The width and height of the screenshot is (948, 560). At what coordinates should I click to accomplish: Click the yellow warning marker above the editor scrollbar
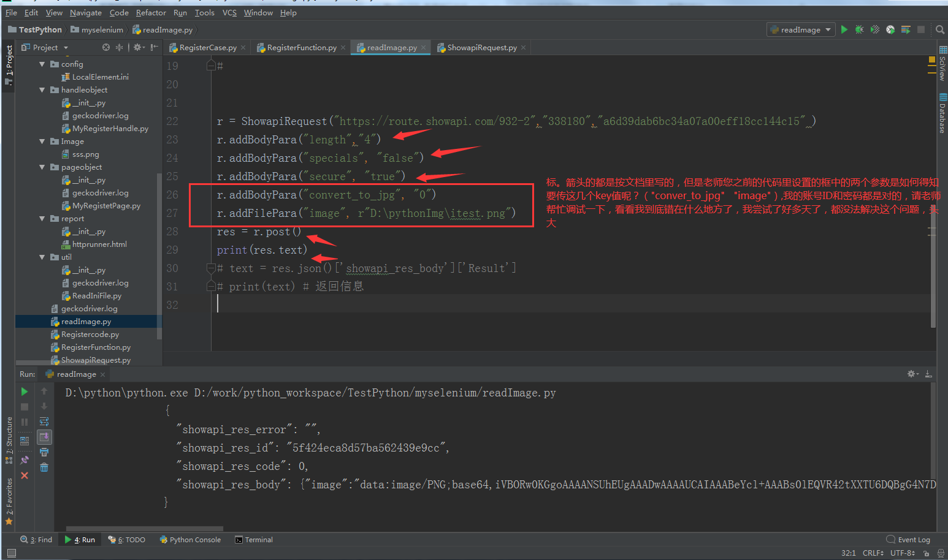932,60
